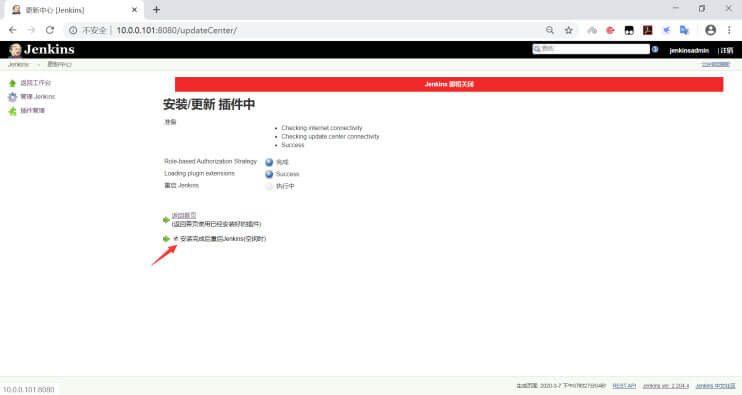Click the address bar URL
Screen dimensions: 742x395
coord(177,30)
